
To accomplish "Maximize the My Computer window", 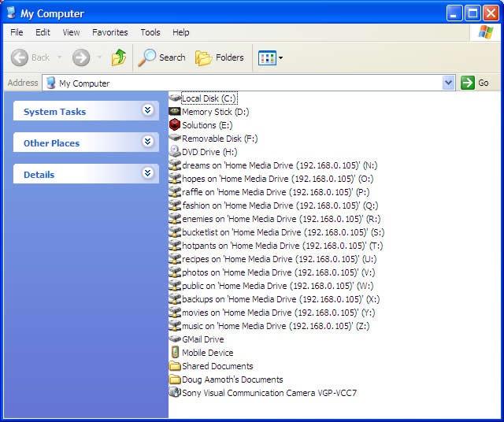I will click(472, 13).
